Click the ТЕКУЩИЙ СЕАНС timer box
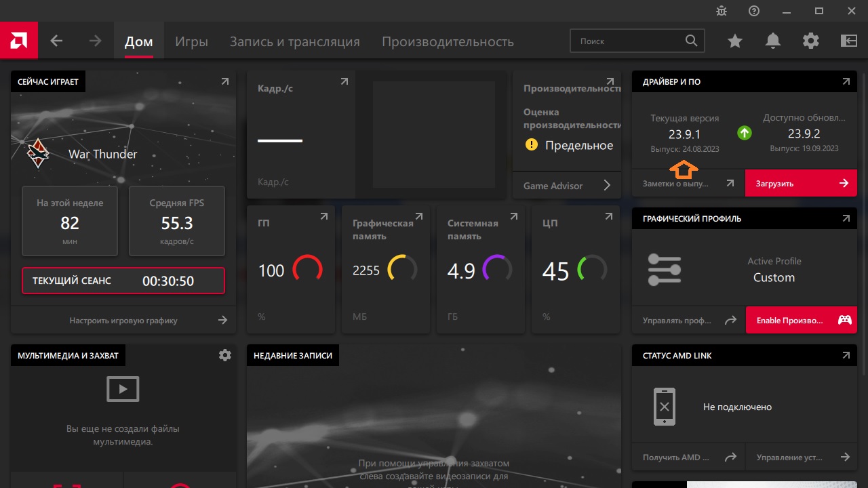Image resolution: width=868 pixels, height=488 pixels. point(123,281)
